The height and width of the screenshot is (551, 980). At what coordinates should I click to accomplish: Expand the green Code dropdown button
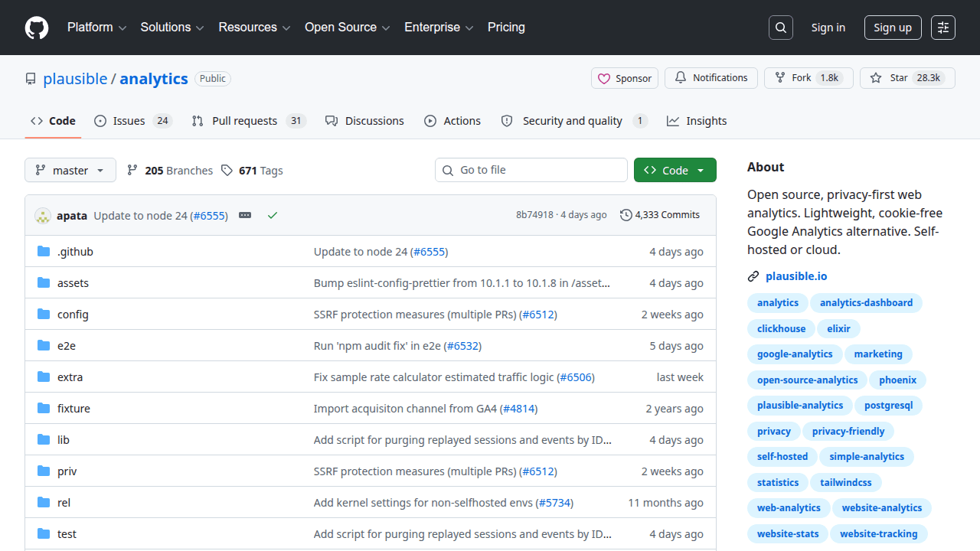tap(675, 170)
